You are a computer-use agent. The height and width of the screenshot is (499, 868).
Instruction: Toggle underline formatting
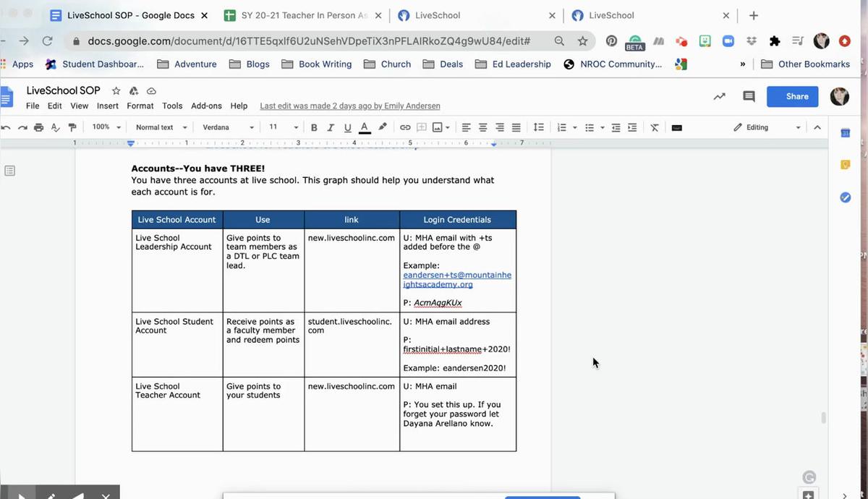coord(348,127)
